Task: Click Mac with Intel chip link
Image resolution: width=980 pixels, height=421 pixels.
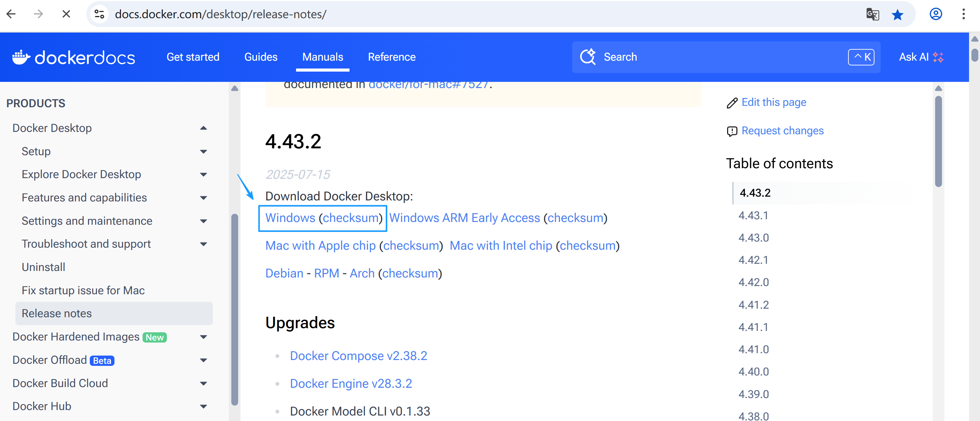Action: (x=501, y=246)
